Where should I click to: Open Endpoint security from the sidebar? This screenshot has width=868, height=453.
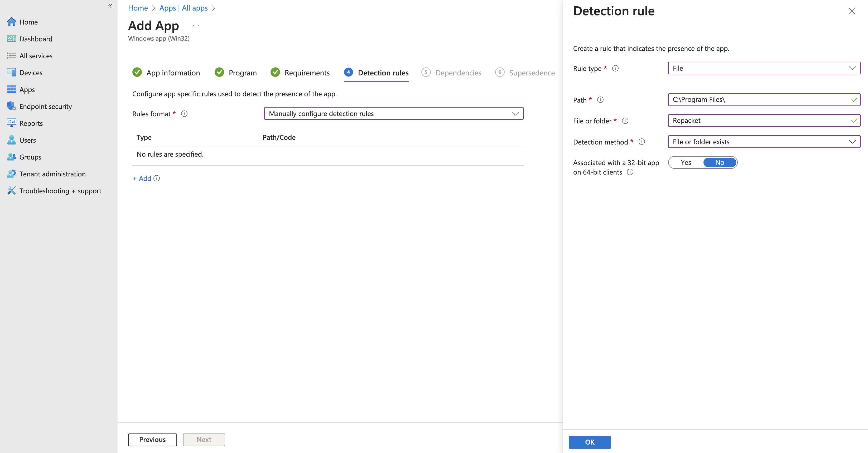46,107
